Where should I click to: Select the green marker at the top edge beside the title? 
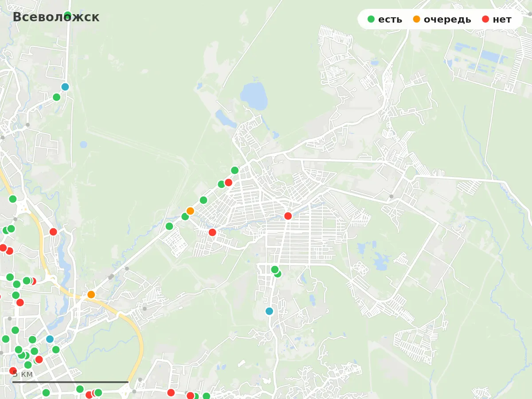(67, 15)
